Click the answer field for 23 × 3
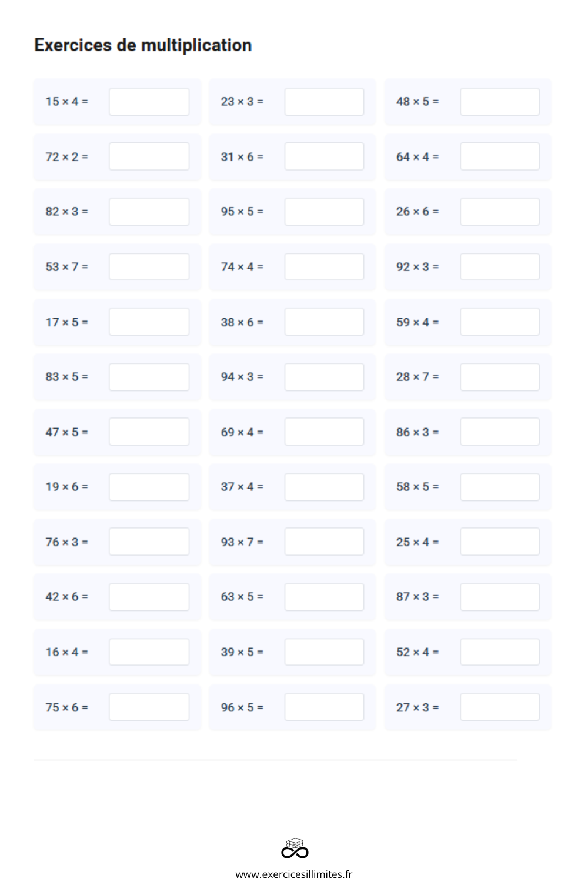The height and width of the screenshot is (882, 588). [x=324, y=102]
